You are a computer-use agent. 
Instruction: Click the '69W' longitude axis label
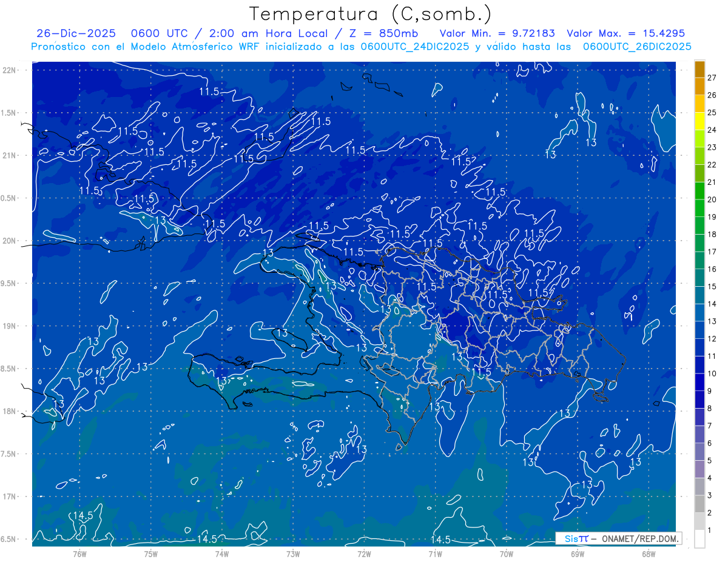[578, 554]
